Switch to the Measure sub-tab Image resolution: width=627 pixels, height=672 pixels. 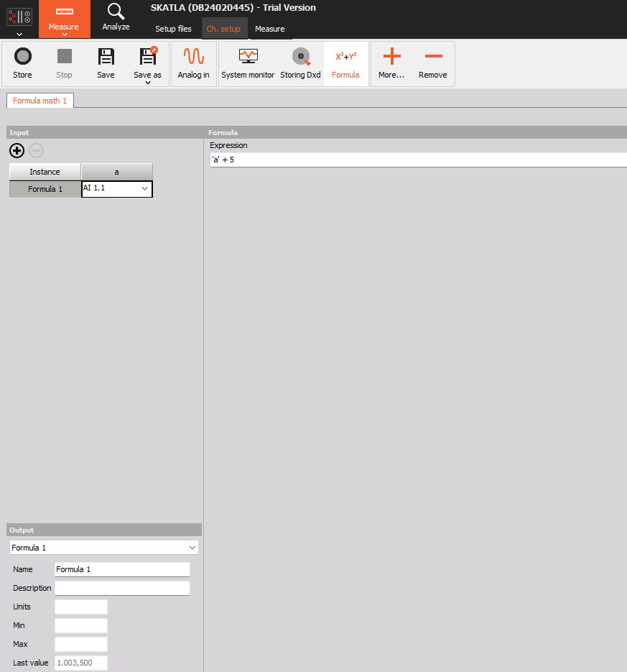pos(270,29)
